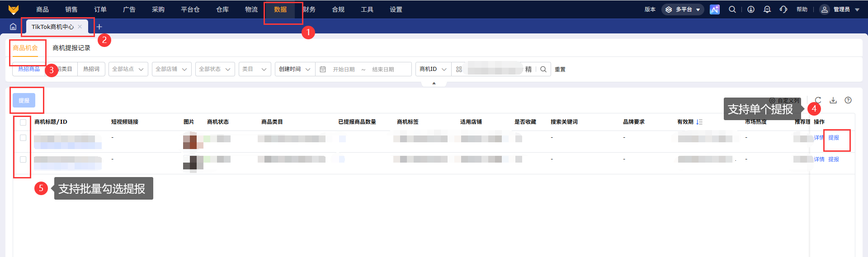Click the blue 提报 batch button
The height and width of the screenshot is (257, 868).
(x=24, y=100)
